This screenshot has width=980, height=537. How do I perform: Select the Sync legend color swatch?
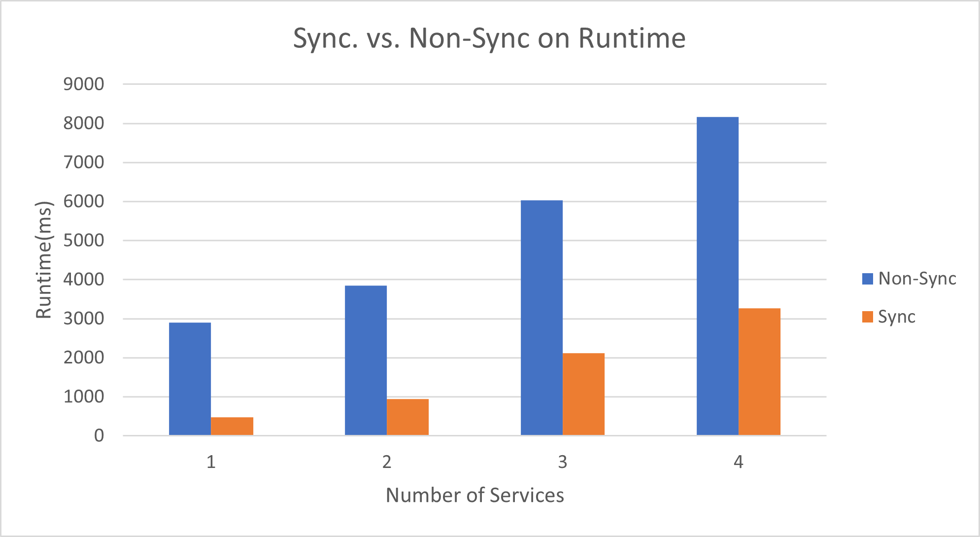click(x=867, y=317)
